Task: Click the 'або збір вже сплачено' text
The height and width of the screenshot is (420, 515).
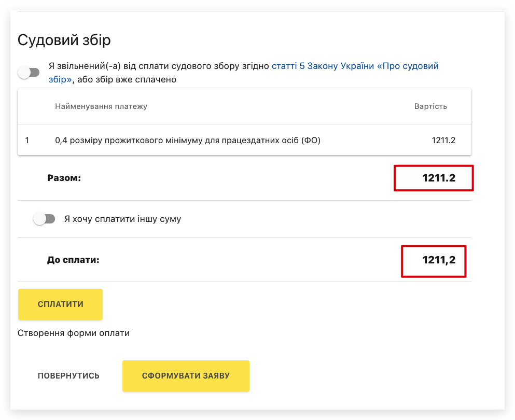Action: coord(127,79)
